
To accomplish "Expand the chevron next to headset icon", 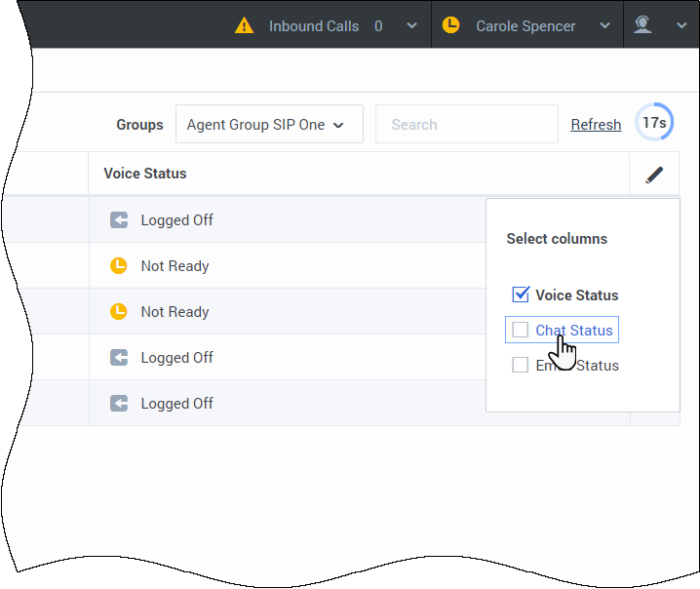I will (x=681, y=26).
